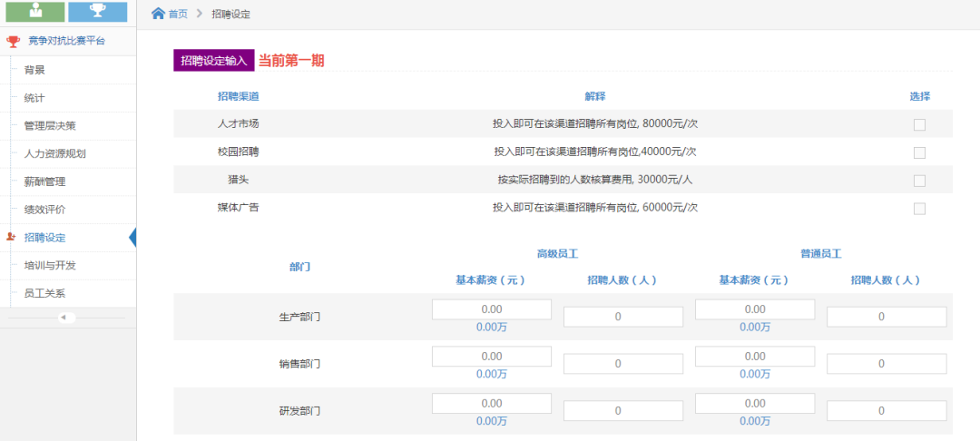
Task: Enable the 人才市场 recruitment channel checkbox
Action: coord(919,125)
